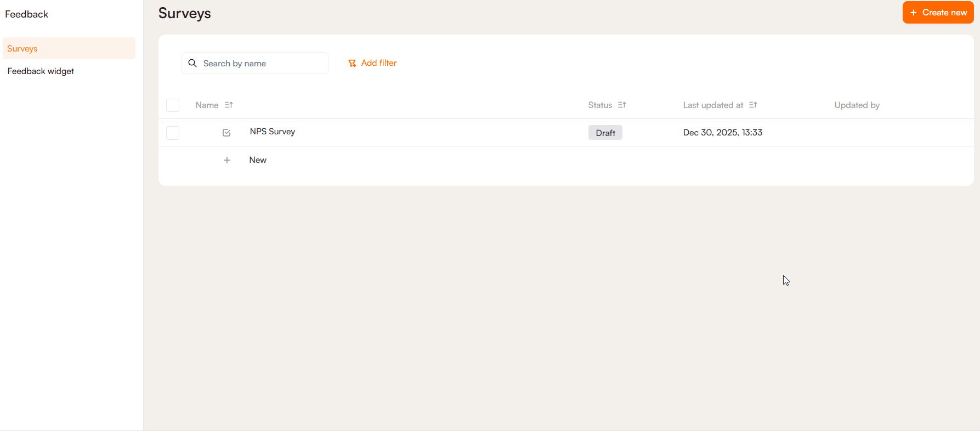Open Surveys in the sidebar
Image resolution: width=980 pixels, height=431 pixels.
22,49
